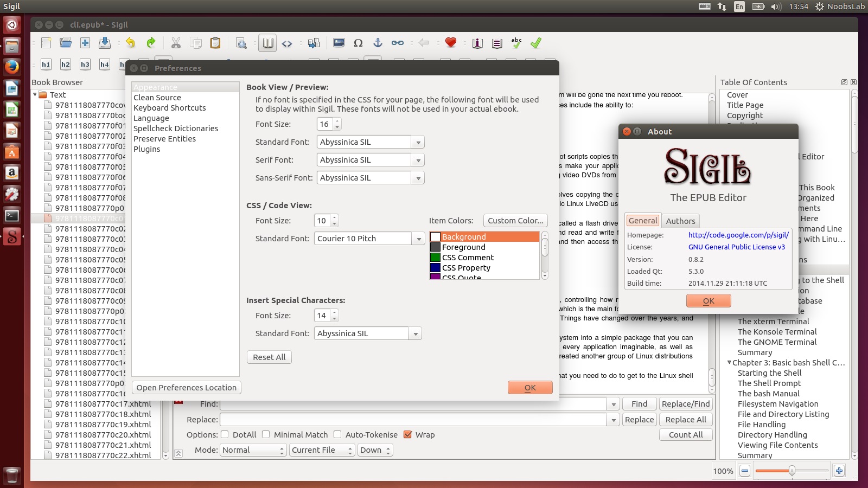The width and height of the screenshot is (868, 488).
Task: Click the Paste clipboard icon
Action: pyautogui.click(x=215, y=43)
